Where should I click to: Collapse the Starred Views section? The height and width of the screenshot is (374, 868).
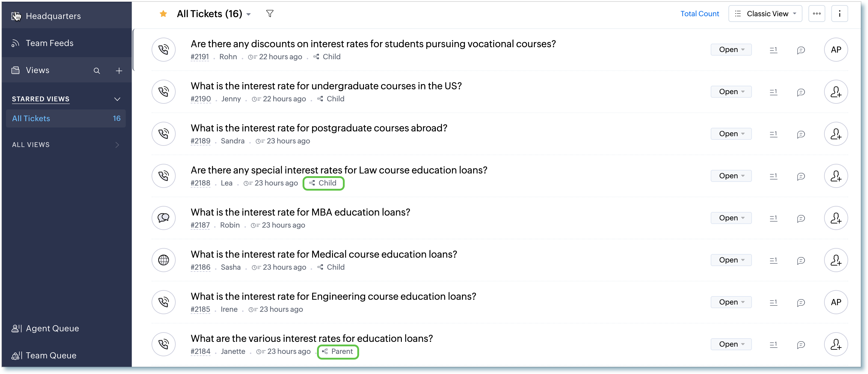click(117, 99)
